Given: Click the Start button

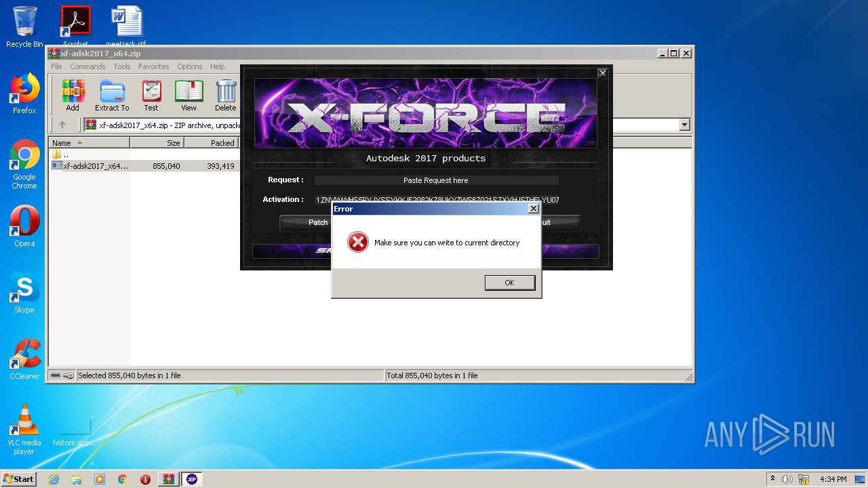Looking at the screenshot, I should point(19,479).
